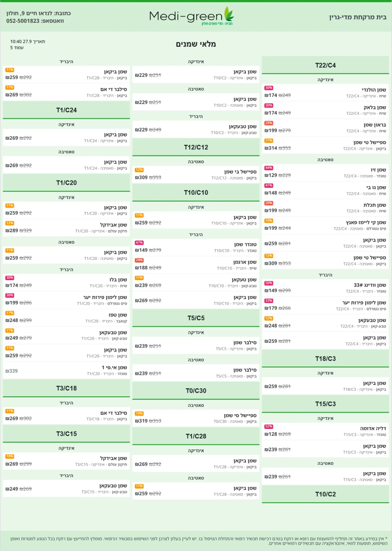Select the T12/C12 section header

pos(196,147)
